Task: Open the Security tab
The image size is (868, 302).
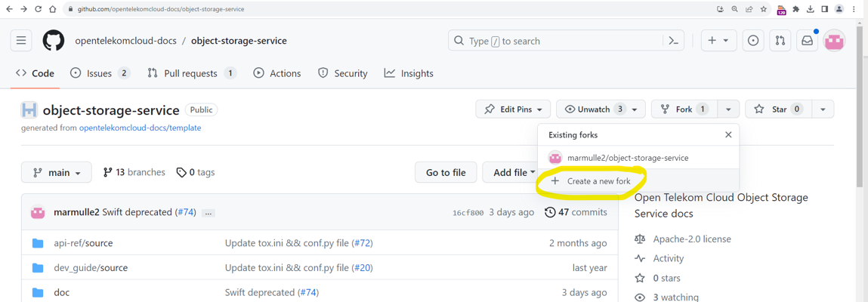Action: click(x=343, y=73)
